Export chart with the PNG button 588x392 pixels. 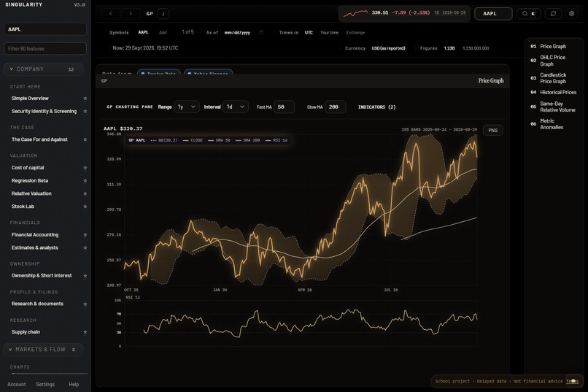(x=492, y=131)
